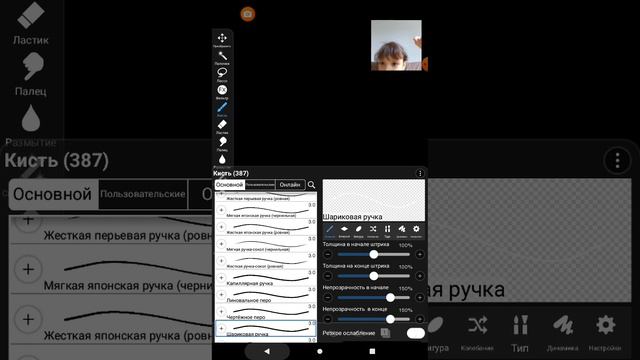640x360 pixels.
Task: Select Жесткая японская ручка (ровная) brush
Action: click(x=266, y=227)
